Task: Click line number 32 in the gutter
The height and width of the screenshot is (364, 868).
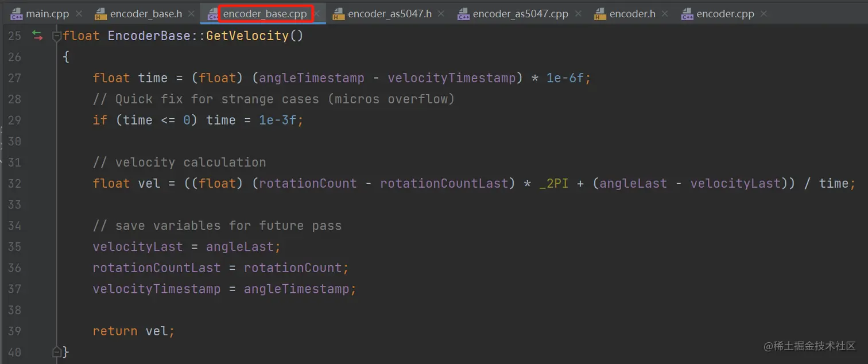Action: coord(15,183)
